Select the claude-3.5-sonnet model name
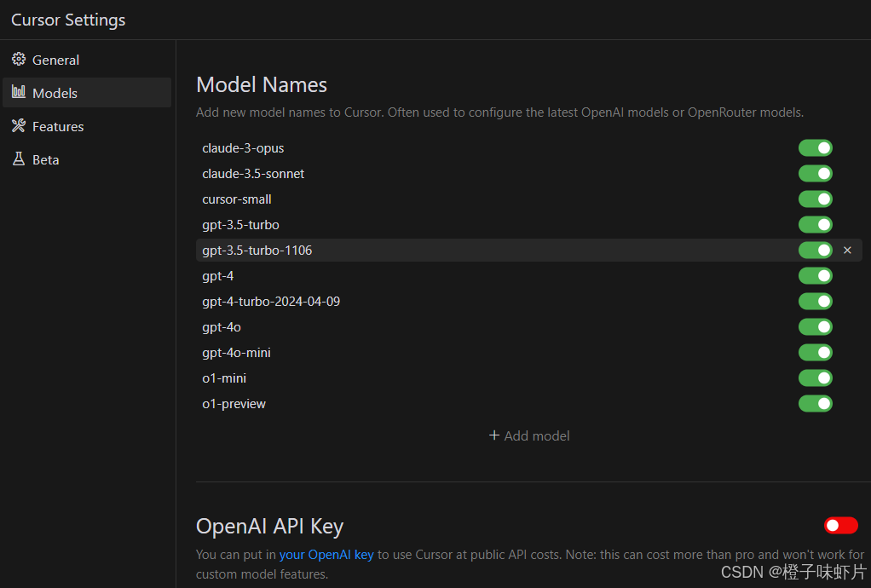Screen dimensions: 871x588 pyautogui.click(x=253, y=174)
